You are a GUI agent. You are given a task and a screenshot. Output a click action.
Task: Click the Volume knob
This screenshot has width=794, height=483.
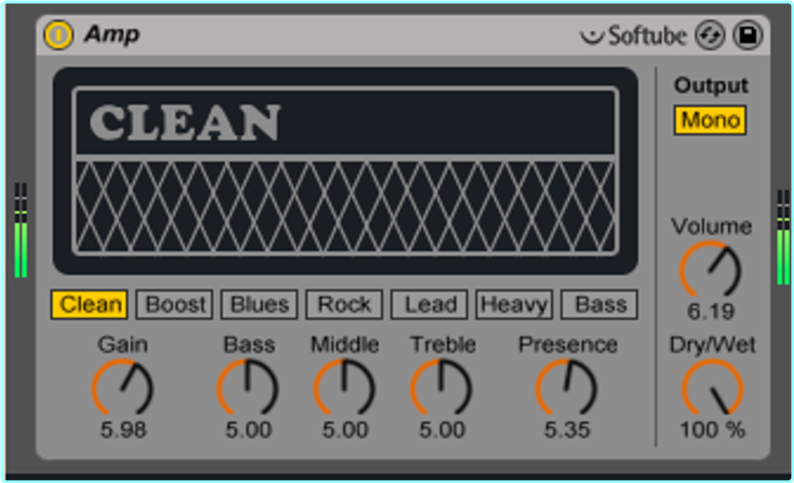click(710, 270)
